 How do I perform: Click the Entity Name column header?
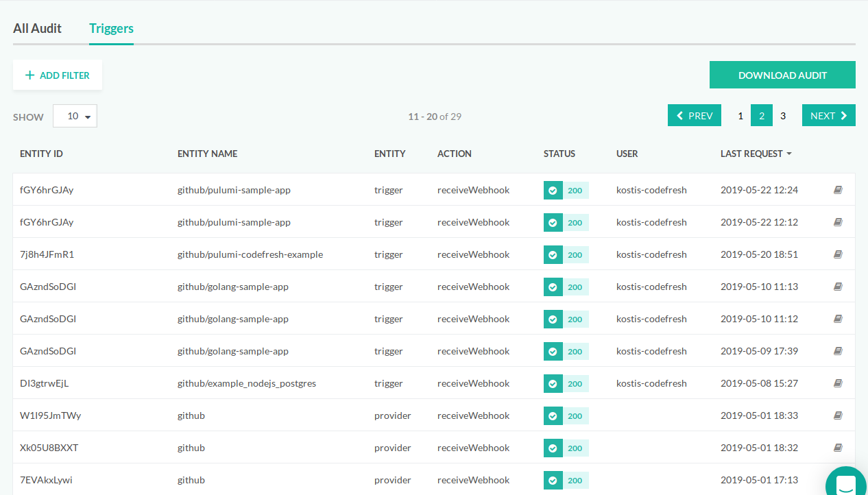[207, 154]
